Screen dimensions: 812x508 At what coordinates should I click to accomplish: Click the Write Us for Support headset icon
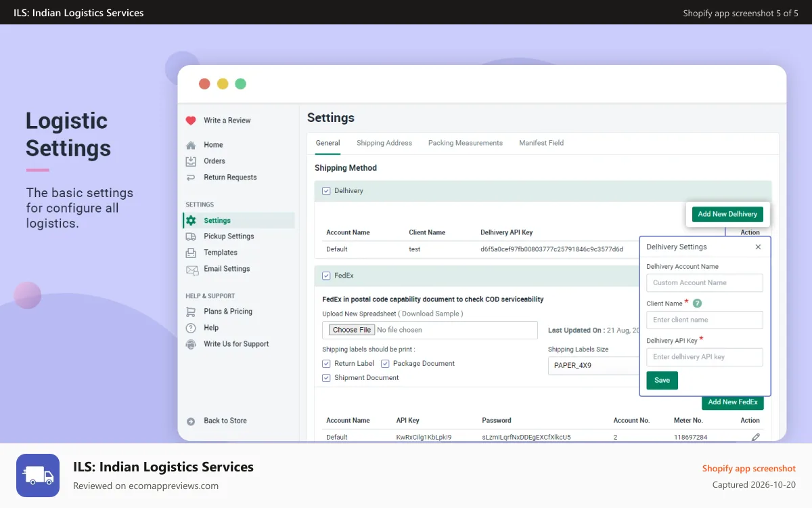191,344
